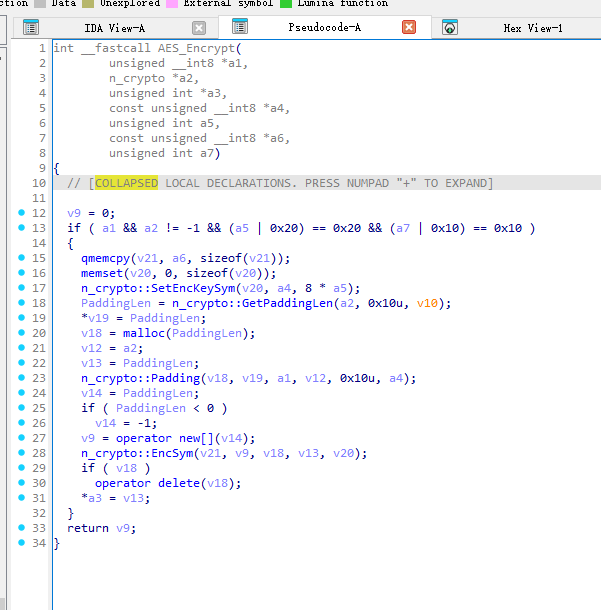This screenshot has width=601, height=610.
Task: Toggle breakpoint dot on line 23
Action: 21,377
